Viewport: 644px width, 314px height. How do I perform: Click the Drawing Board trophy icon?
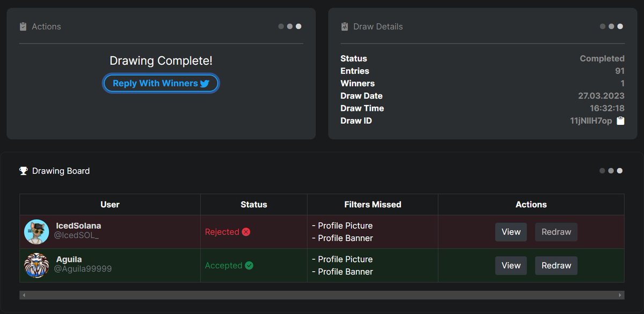click(24, 171)
